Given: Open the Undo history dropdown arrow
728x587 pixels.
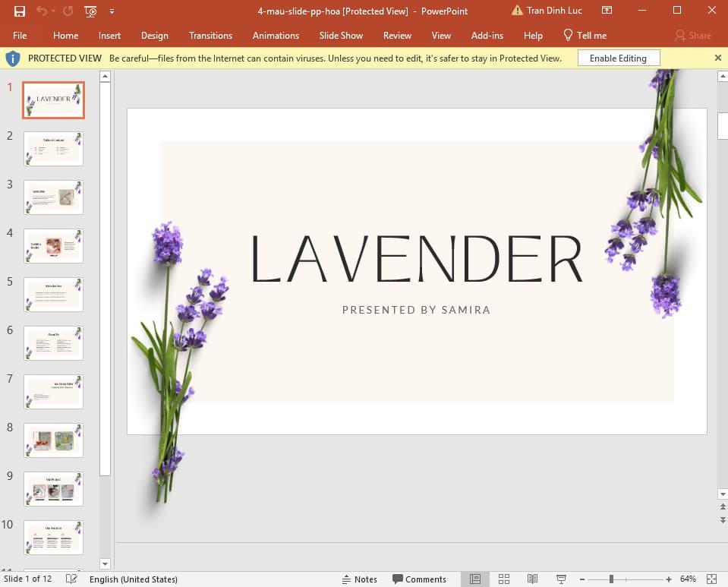Looking at the screenshot, I should tap(53, 11).
